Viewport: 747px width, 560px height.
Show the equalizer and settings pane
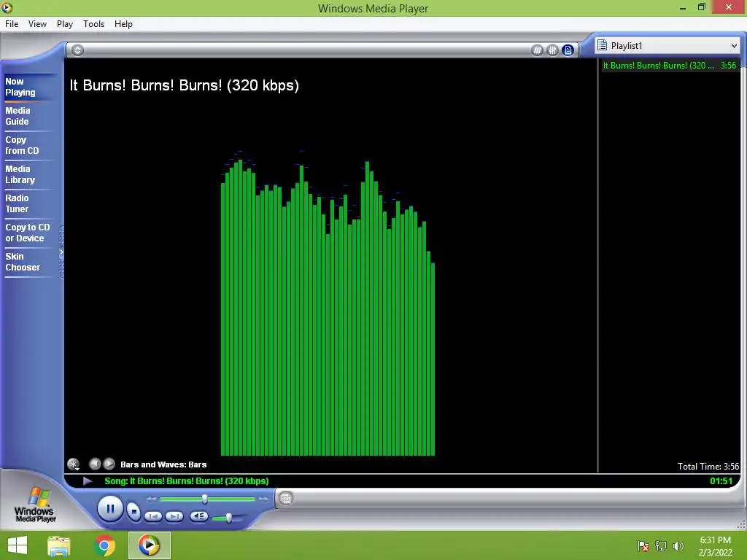(552, 50)
